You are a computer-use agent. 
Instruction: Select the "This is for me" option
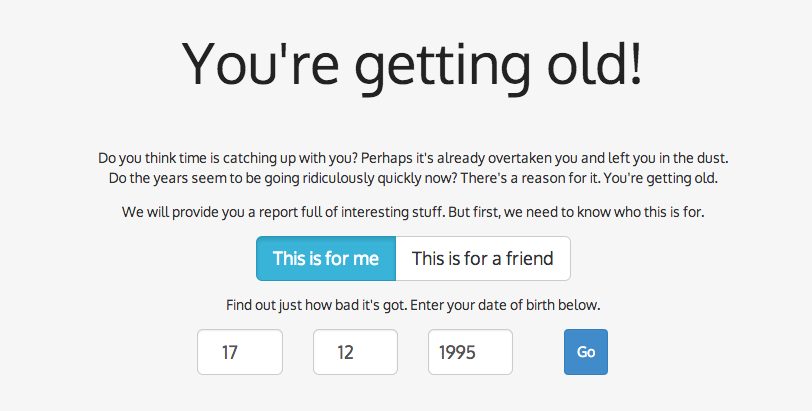326,258
